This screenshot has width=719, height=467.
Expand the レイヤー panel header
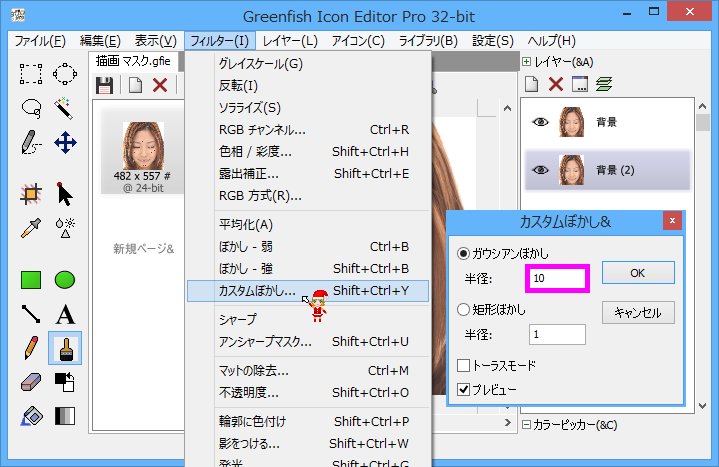click(x=527, y=62)
